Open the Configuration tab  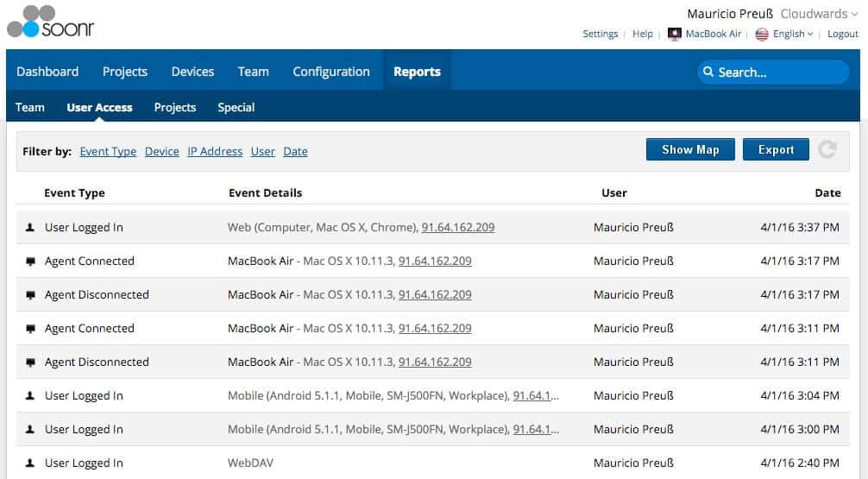(331, 72)
